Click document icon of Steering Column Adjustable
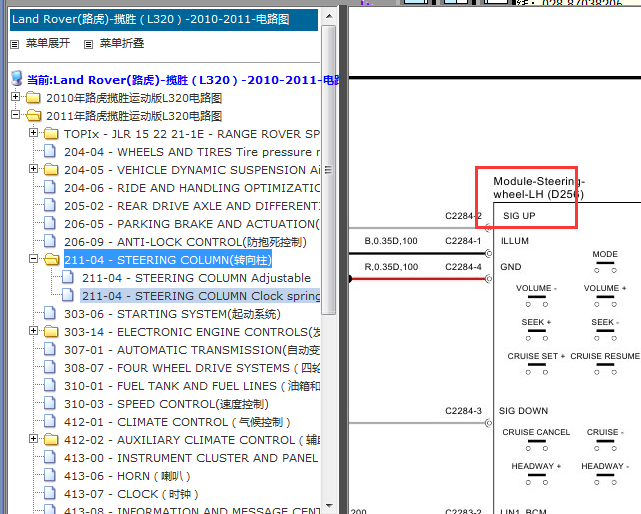This screenshot has width=641, height=514. click(x=68, y=277)
